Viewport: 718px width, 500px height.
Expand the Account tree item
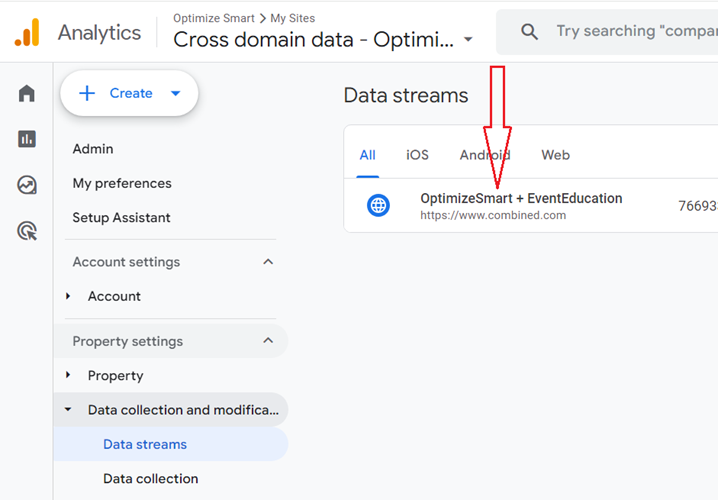coord(68,296)
